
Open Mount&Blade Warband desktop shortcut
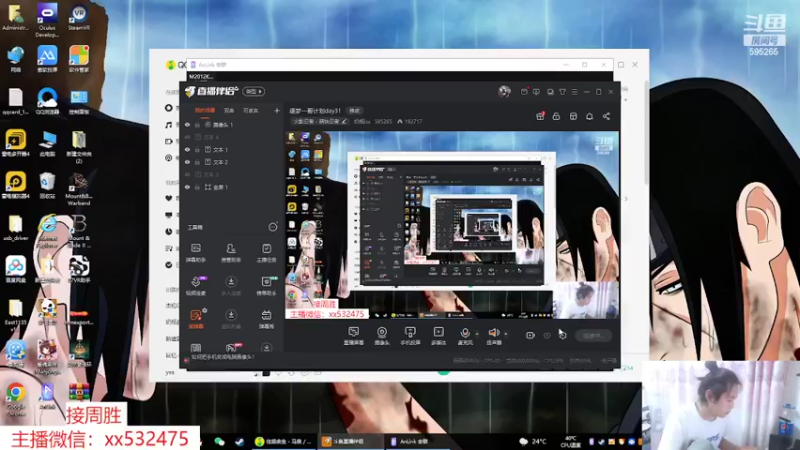click(79, 189)
